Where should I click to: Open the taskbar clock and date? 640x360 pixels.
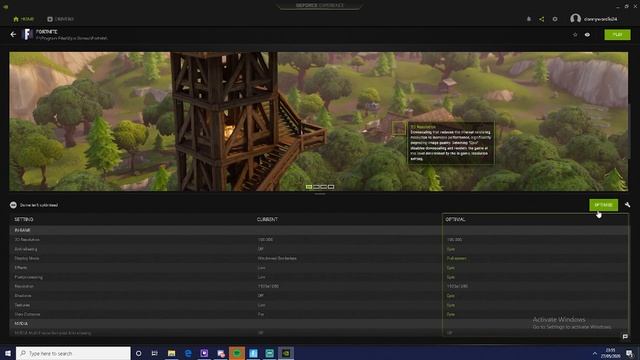[x=610, y=353]
